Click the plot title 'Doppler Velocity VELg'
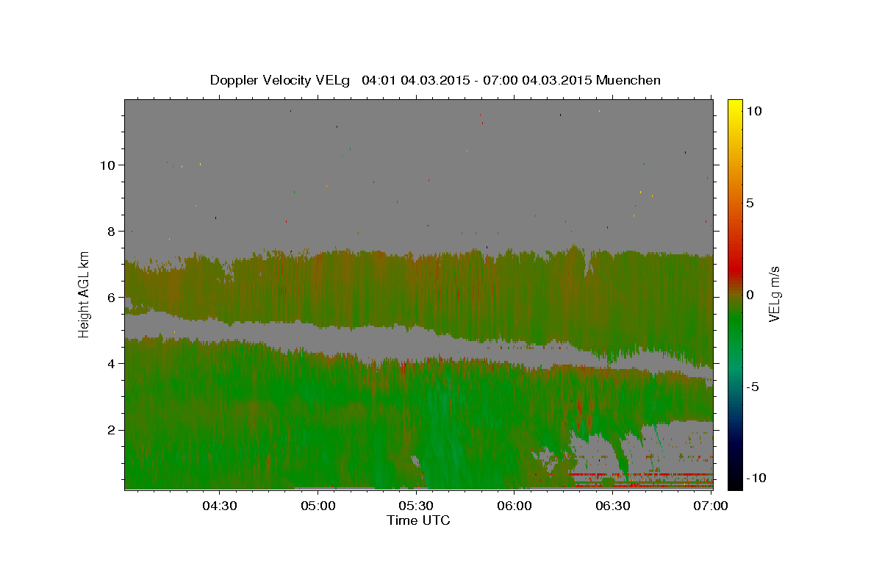This screenshot has height=588, width=882. 279,80
